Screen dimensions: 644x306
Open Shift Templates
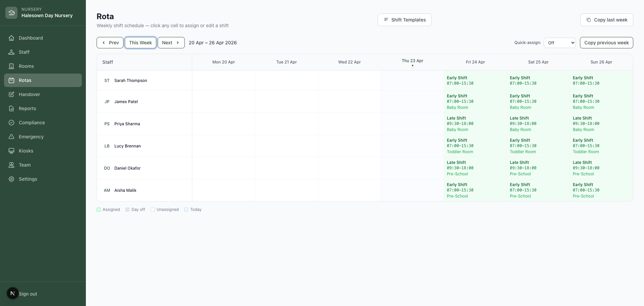[x=405, y=20]
